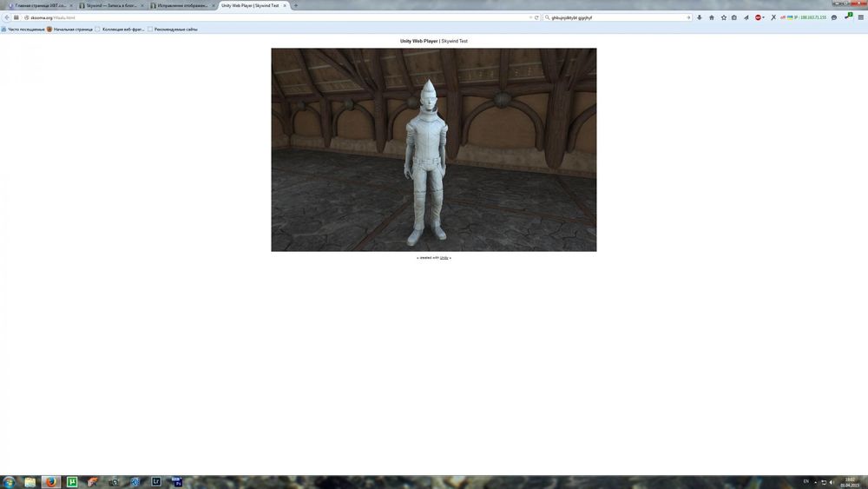Show bookmarks list clipboard icon
Screen dimensions: 868x489
click(x=734, y=17)
